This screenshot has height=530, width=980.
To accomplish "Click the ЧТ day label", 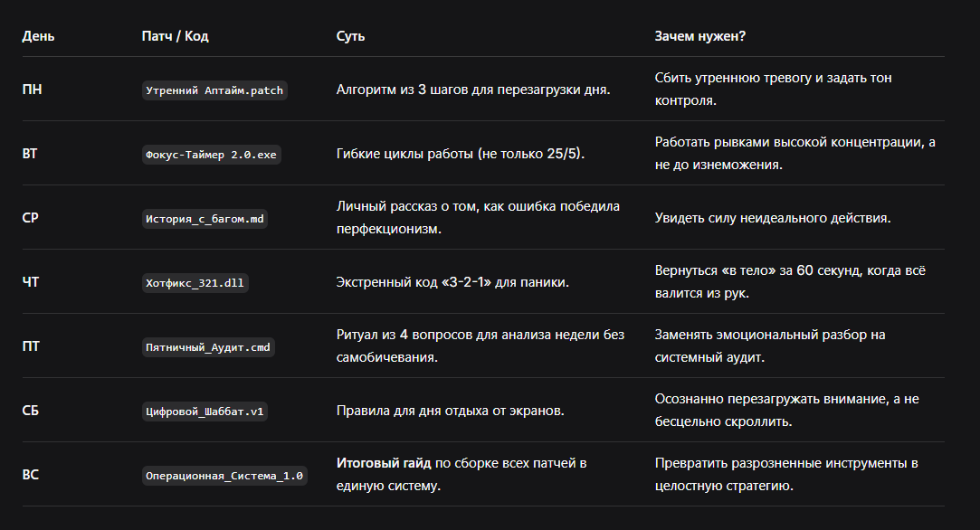I will point(31,282).
